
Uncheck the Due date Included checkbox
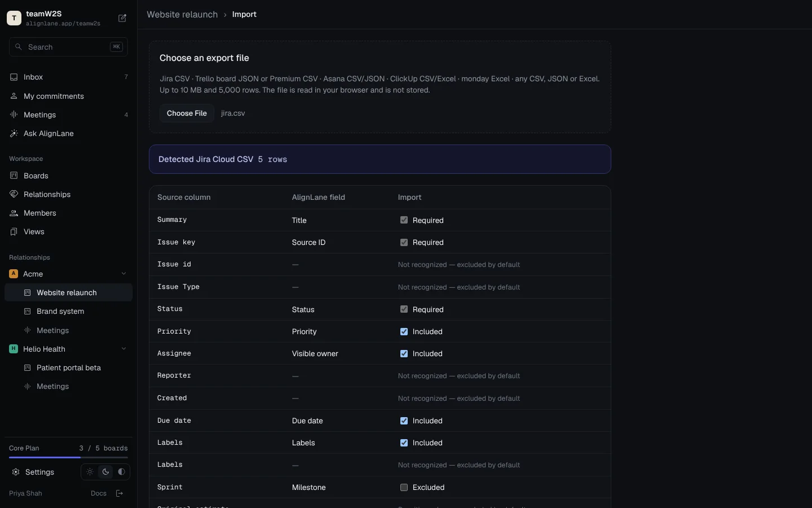tap(404, 421)
